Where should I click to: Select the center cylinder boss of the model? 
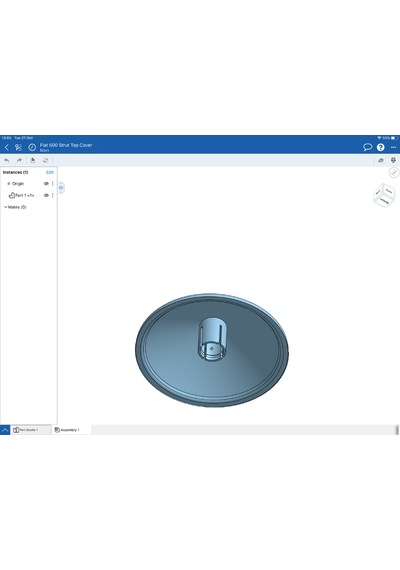point(212,338)
